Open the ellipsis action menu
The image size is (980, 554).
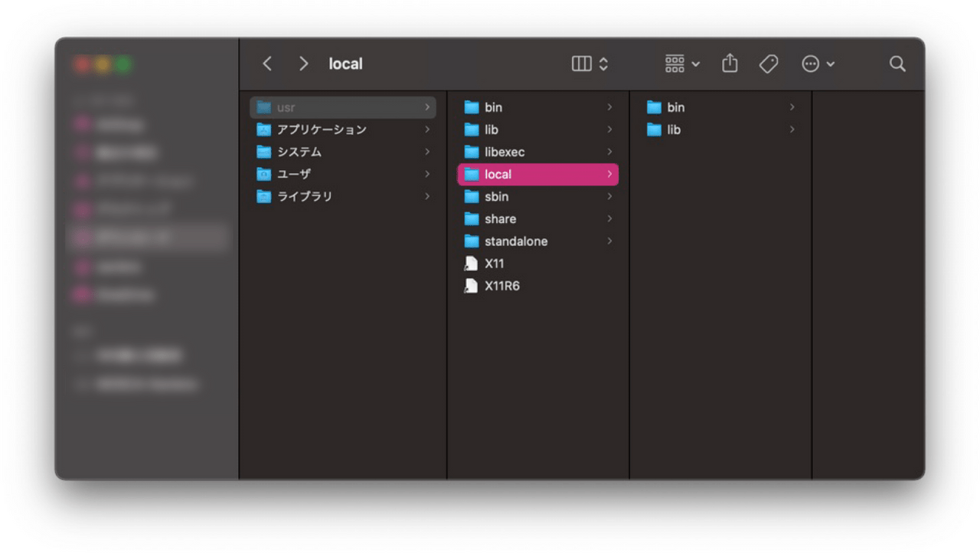818,64
